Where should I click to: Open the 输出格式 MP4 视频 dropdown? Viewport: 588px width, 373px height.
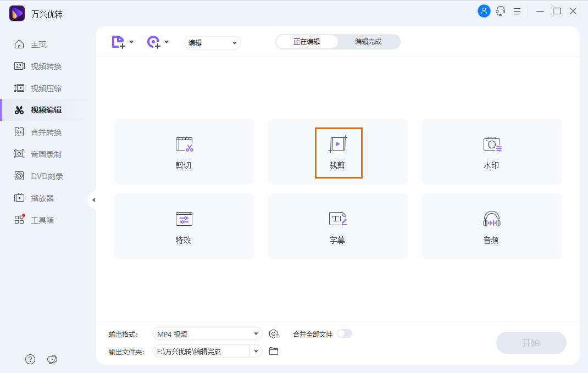[x=207, y=333]
